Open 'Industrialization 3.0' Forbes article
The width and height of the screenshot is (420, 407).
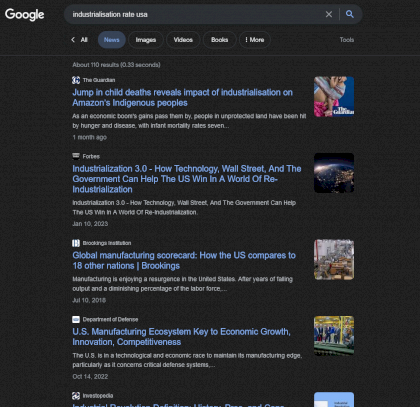pos(187,179)
